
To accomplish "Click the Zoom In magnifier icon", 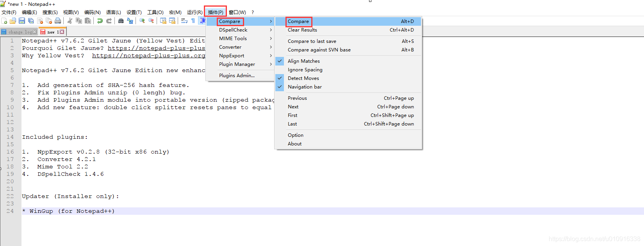I will pos(142,21).
